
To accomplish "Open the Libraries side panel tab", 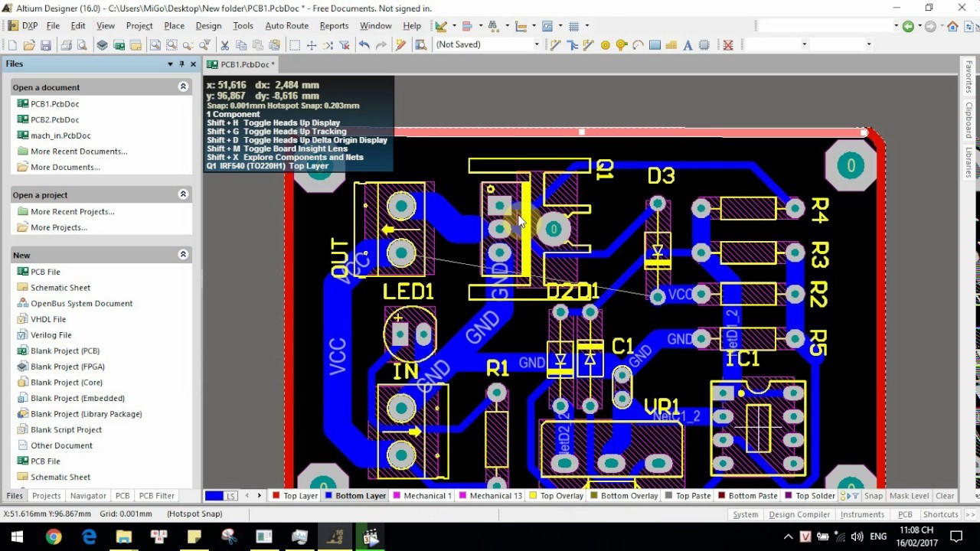I will (969, 162).
